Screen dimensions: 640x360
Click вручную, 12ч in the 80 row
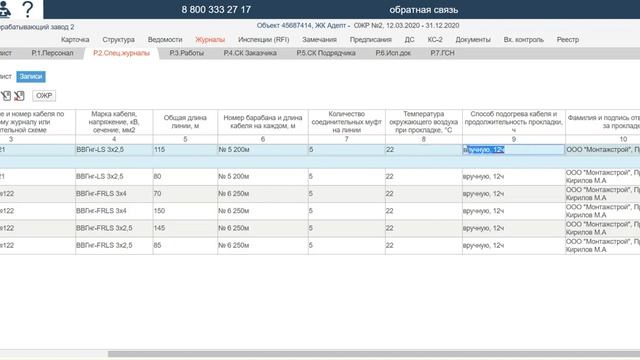(513, 176)
